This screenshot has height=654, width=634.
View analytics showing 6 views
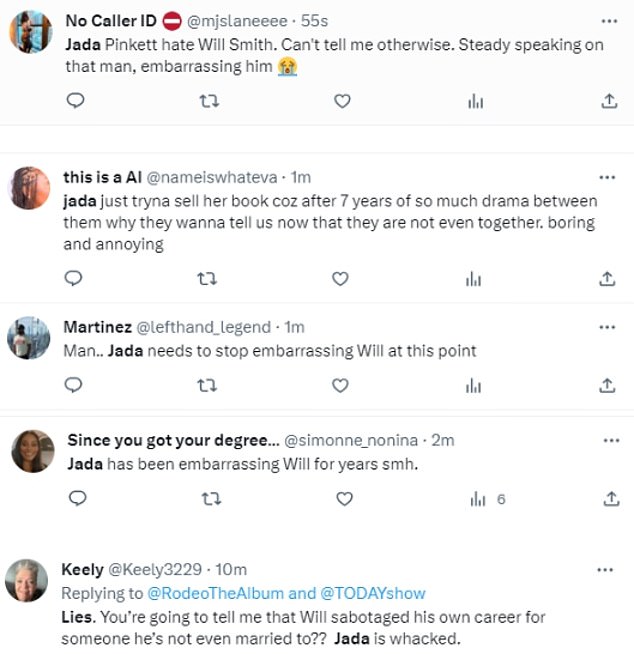[487, 498]
